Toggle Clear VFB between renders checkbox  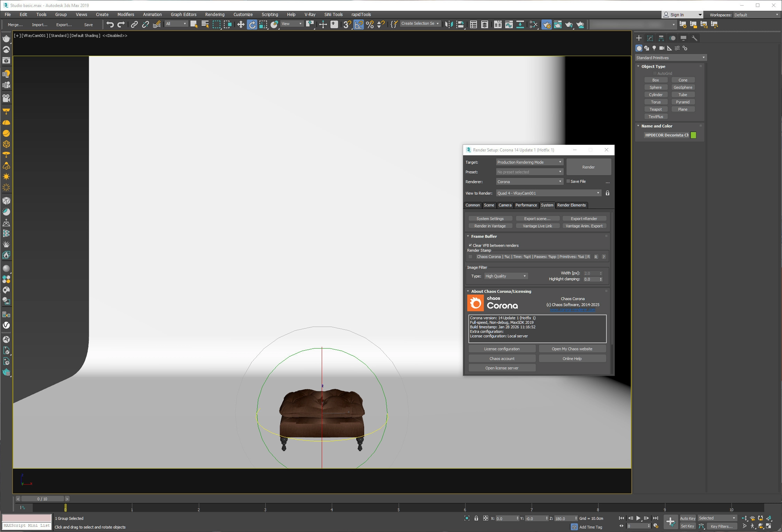coord(470,245)
